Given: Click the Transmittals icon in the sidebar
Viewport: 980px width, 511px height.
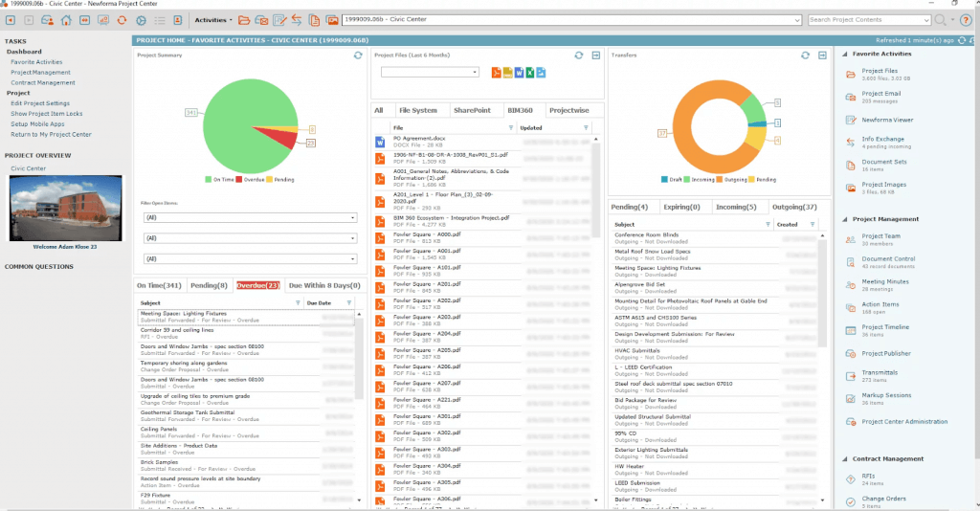Looking at the screenshot, I should tap(850, 376).
